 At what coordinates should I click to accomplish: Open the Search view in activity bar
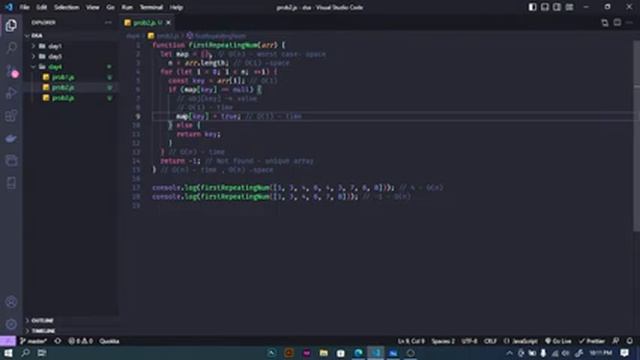coord(11,48)
